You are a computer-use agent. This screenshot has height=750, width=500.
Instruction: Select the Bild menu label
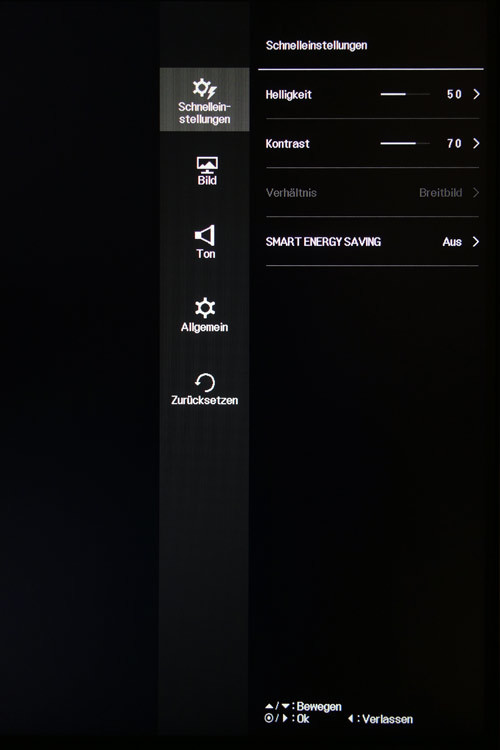pyautogui.click(x=207, y=180)
